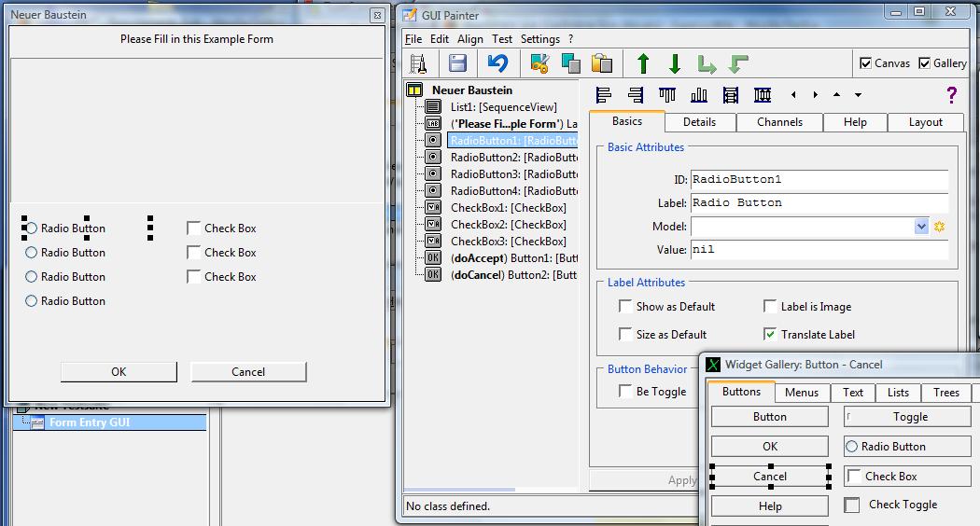
Task: Click the Save icon in GUI Painter toolbar
Action: (x=457, y=63)
